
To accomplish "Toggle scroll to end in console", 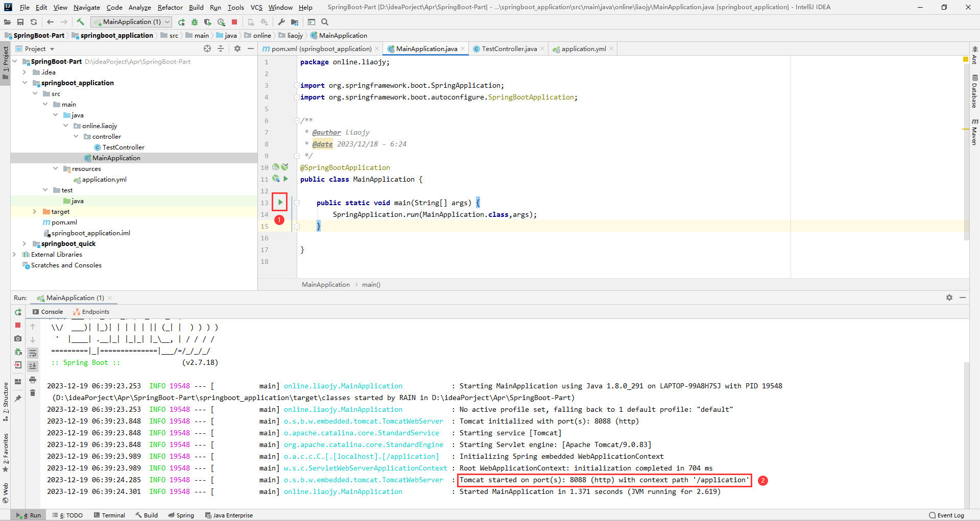I will coord(33,366).
